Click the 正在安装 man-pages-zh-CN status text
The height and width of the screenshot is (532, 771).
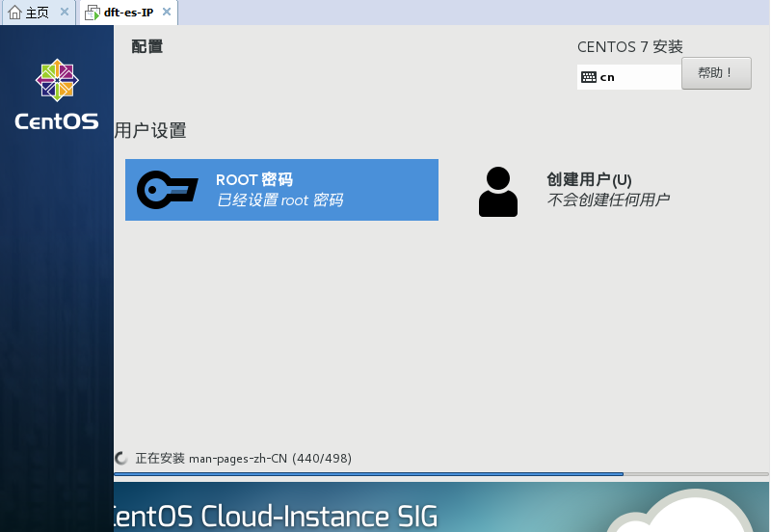pyautogui.click(x=244, y=458)
